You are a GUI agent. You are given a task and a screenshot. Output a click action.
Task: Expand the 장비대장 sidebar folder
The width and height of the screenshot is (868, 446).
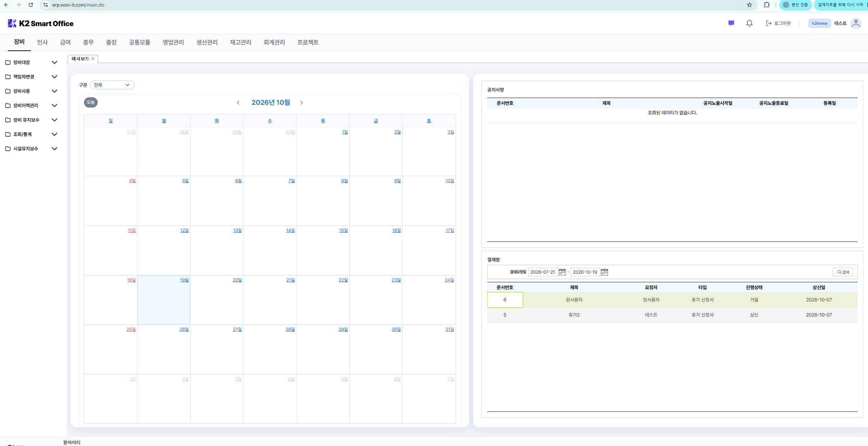pyautogui.click(x=31, y=62)
